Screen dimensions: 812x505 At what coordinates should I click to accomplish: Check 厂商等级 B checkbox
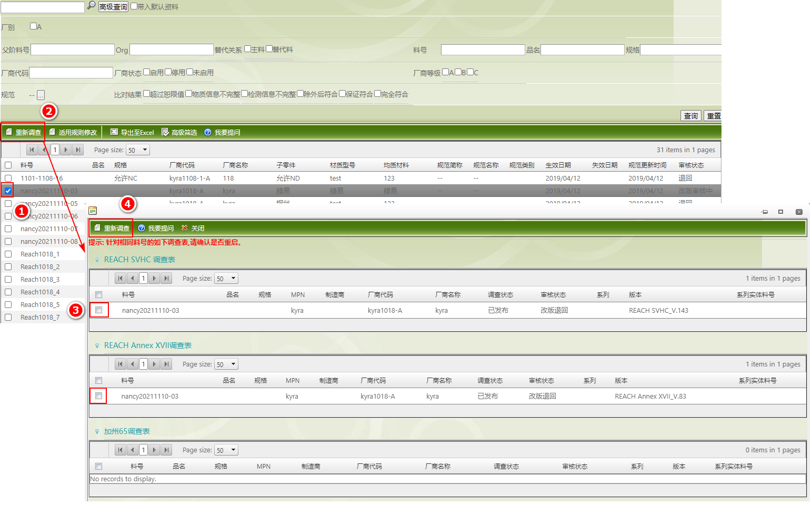(x=458, y=72)
